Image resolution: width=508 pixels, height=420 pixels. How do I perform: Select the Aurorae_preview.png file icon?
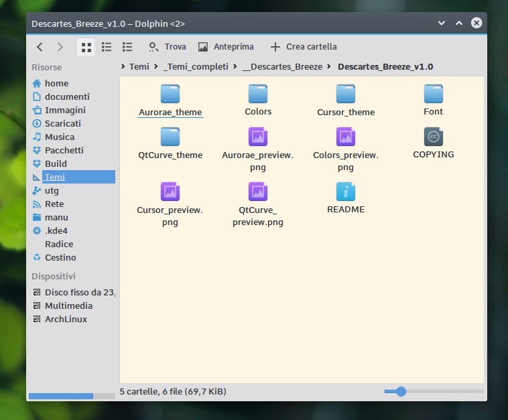[x=258, y=137]
